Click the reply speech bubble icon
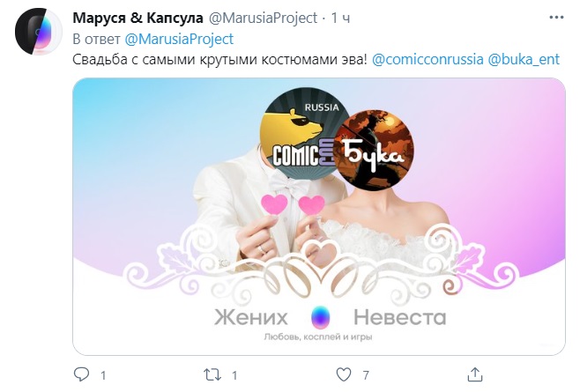This screenshot has height=392, width=580. click(81, 374)
